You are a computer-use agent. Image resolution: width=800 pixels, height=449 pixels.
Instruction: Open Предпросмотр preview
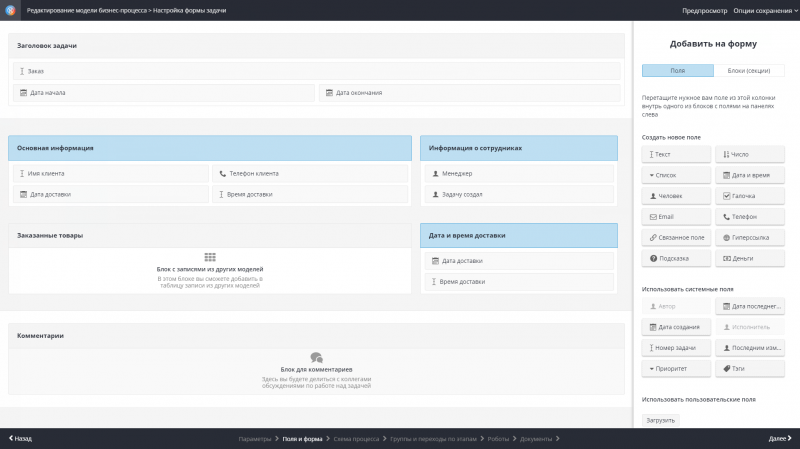(704, 9)
